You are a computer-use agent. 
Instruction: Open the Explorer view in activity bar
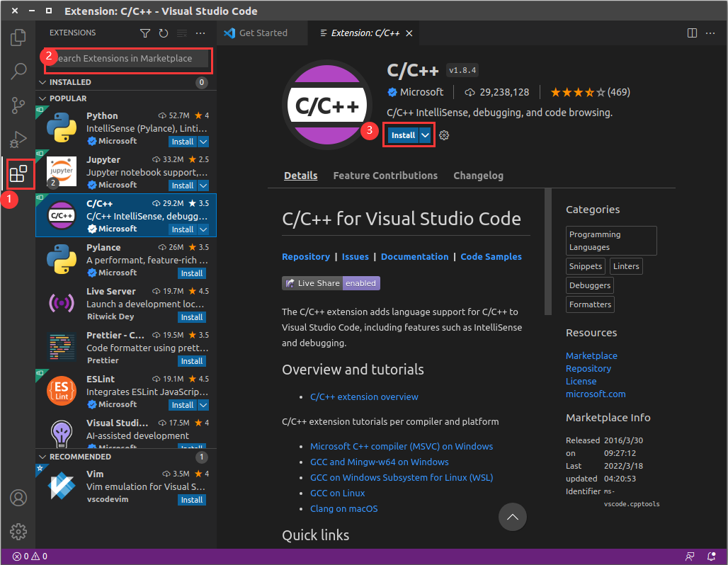click(x=18, y=38)
